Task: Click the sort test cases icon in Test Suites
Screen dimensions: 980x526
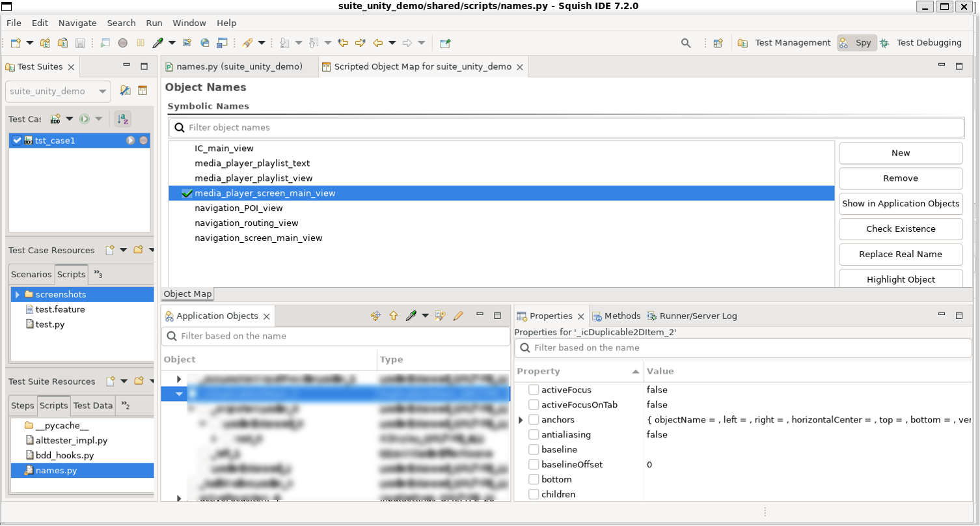Action: click(123, 119)
